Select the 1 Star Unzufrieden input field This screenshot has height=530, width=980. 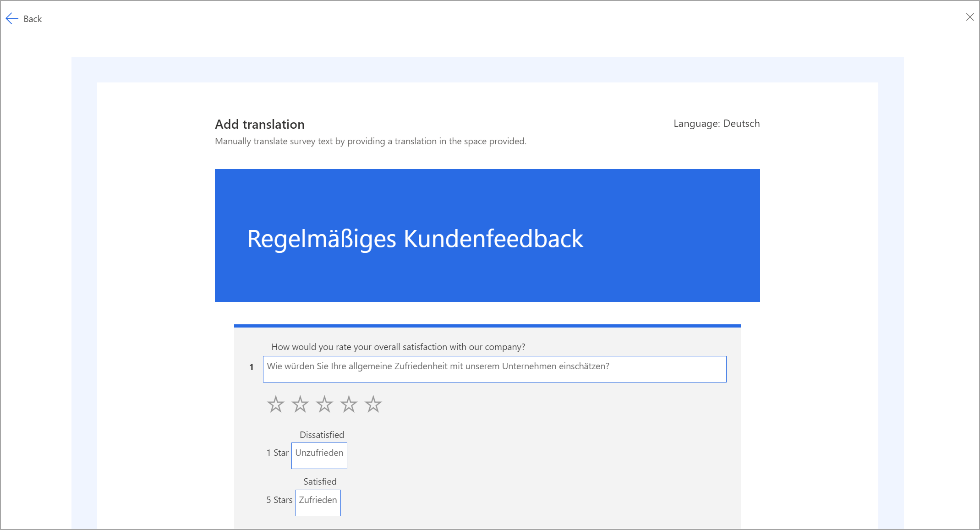tap(319, 453)
